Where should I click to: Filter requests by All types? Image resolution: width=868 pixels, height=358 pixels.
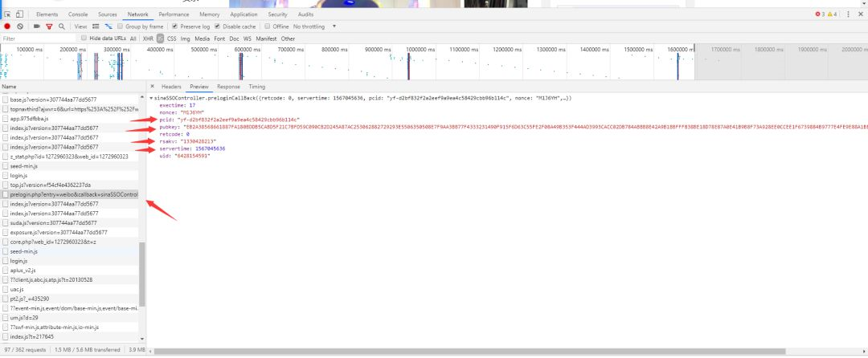click(133, 39)
